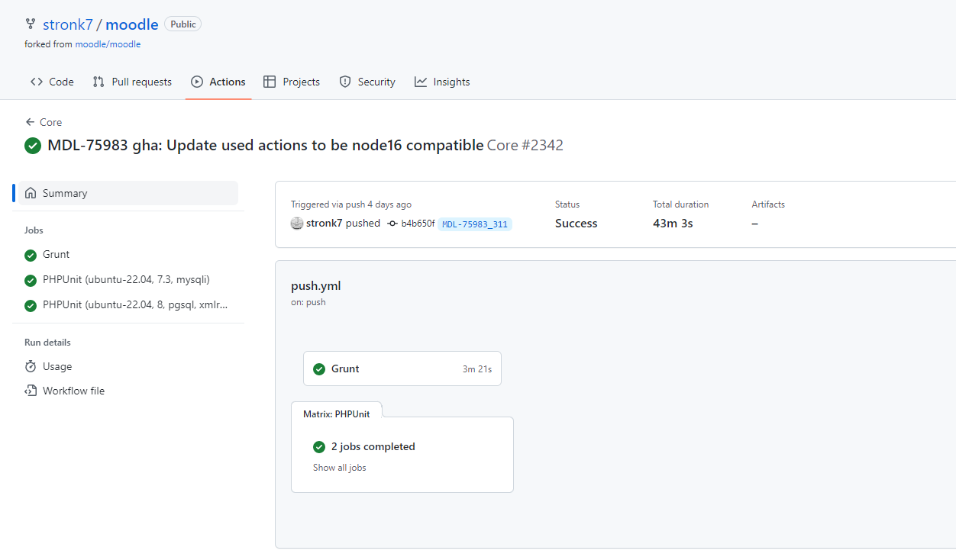Switch to the Insights tab

coord(442,82)
